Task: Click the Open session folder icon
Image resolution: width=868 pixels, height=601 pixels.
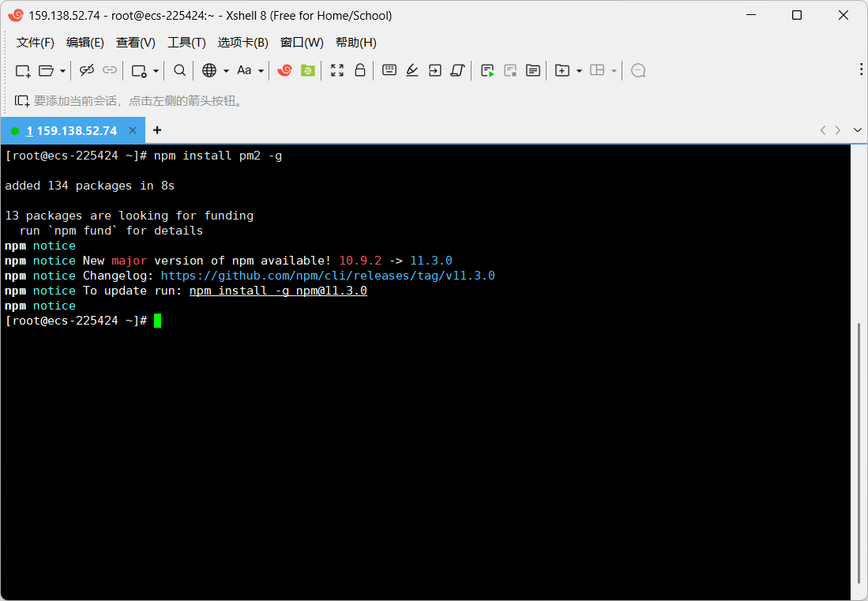Action: click(x=46, y=70)
